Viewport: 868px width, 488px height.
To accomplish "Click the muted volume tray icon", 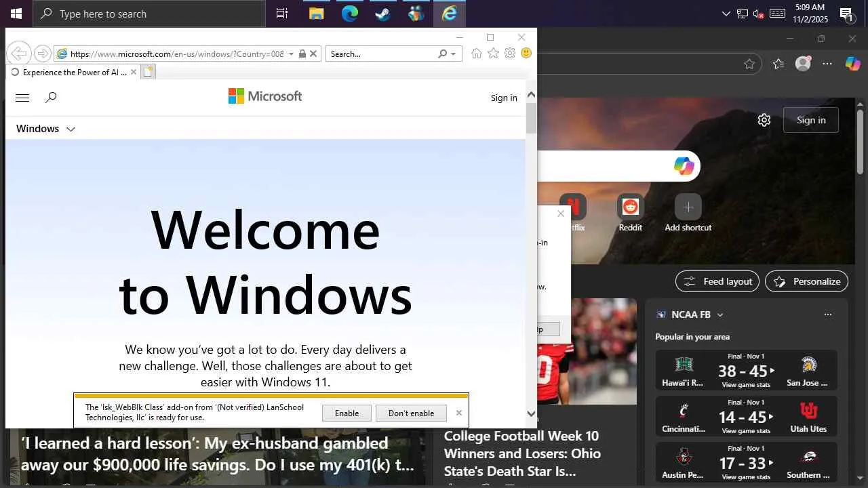I will point(759,14).
